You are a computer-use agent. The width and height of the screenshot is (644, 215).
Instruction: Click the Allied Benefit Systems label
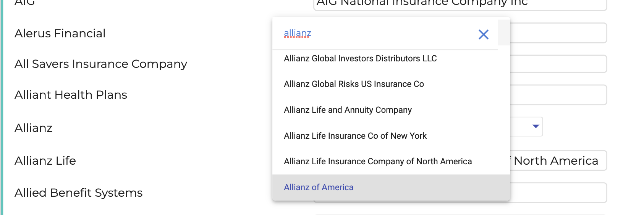click(78, 193)
